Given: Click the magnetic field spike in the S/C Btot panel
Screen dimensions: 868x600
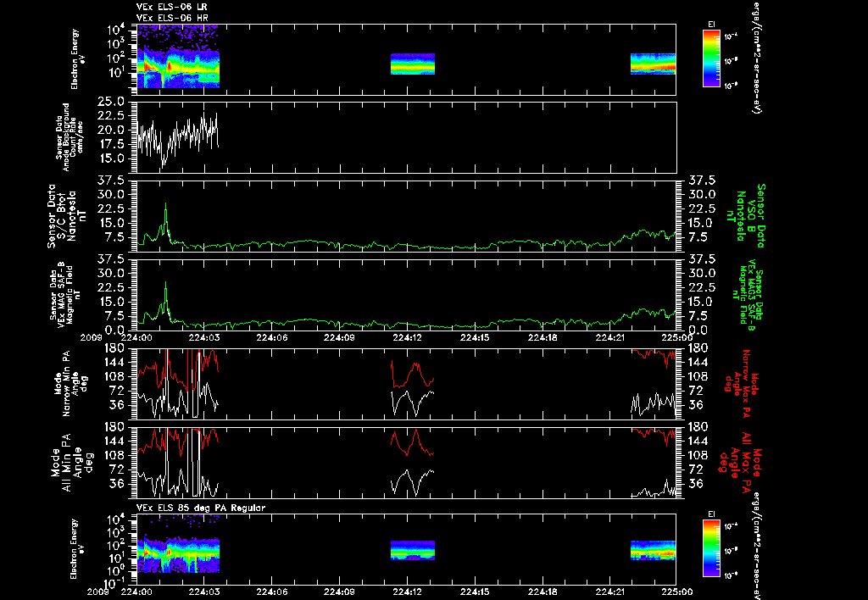Looking at the screenshot, I should coord(165,219).
